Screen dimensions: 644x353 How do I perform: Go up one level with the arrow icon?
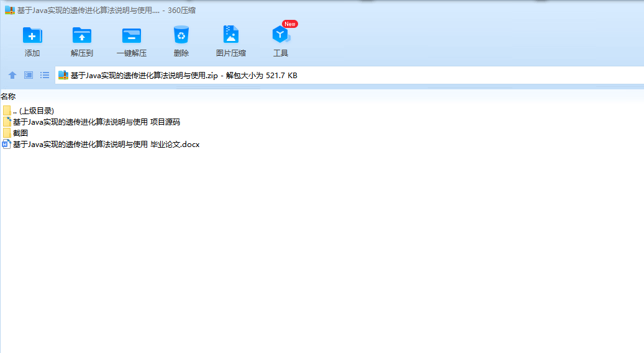(12, 75)
